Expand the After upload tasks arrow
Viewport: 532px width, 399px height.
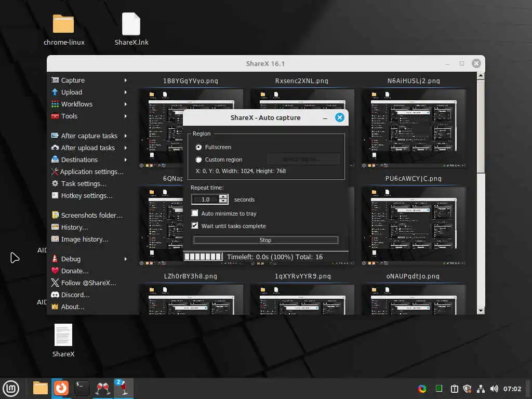click(126, 148)
